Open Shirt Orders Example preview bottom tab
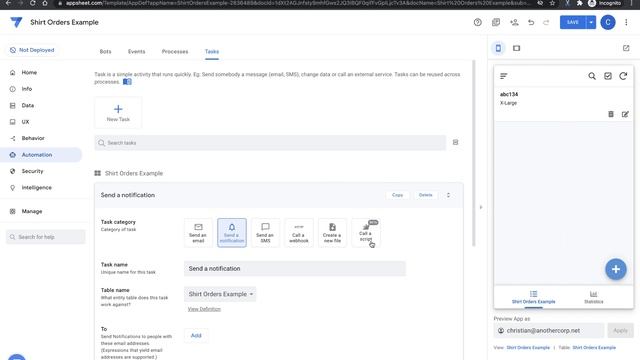640x360 pixels. 533,297
